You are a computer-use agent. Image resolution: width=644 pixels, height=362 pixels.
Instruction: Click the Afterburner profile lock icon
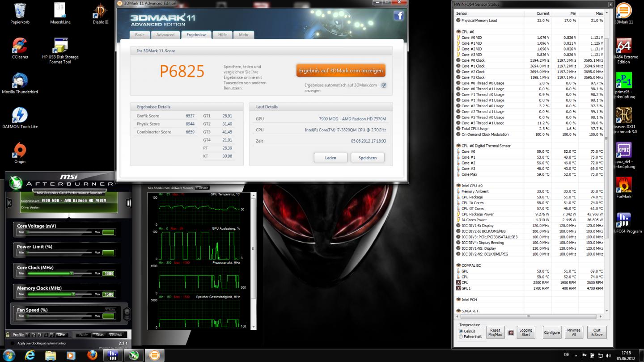pos(8,335)
